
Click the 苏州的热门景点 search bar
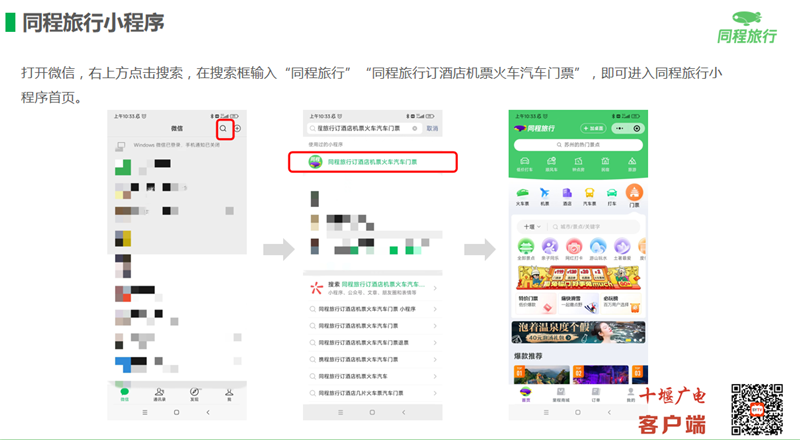(x=578, y=145)
